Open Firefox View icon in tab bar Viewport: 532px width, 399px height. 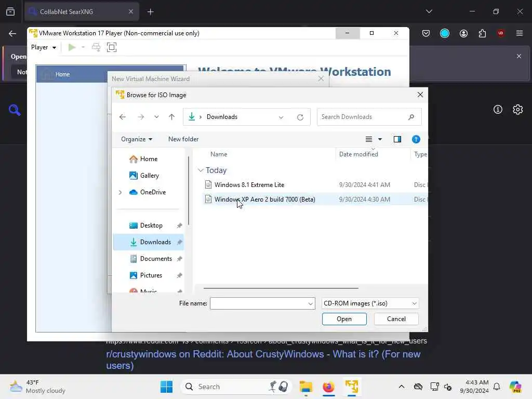coord(10,12)
